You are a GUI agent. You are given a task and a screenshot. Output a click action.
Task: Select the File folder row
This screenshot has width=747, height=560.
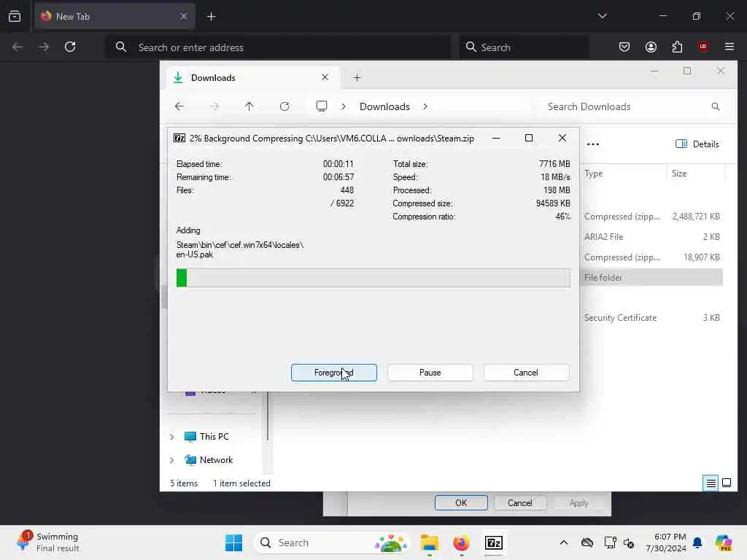651,278
